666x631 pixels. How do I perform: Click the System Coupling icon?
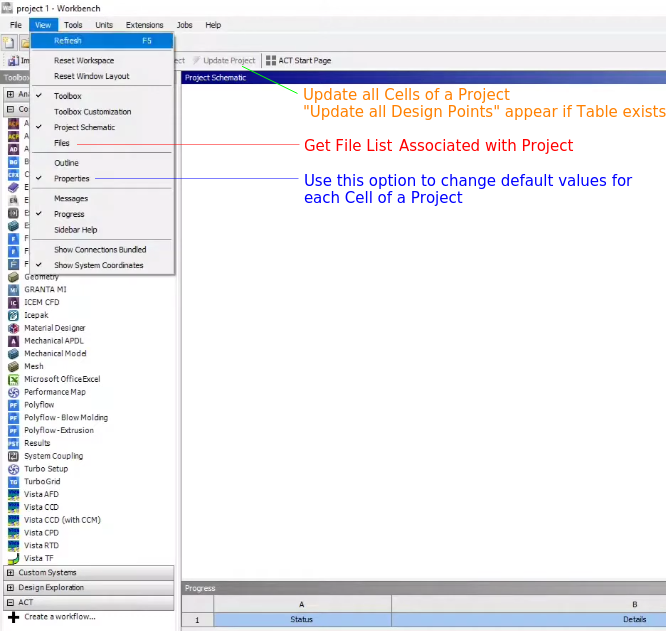click(x=14, y=456)
